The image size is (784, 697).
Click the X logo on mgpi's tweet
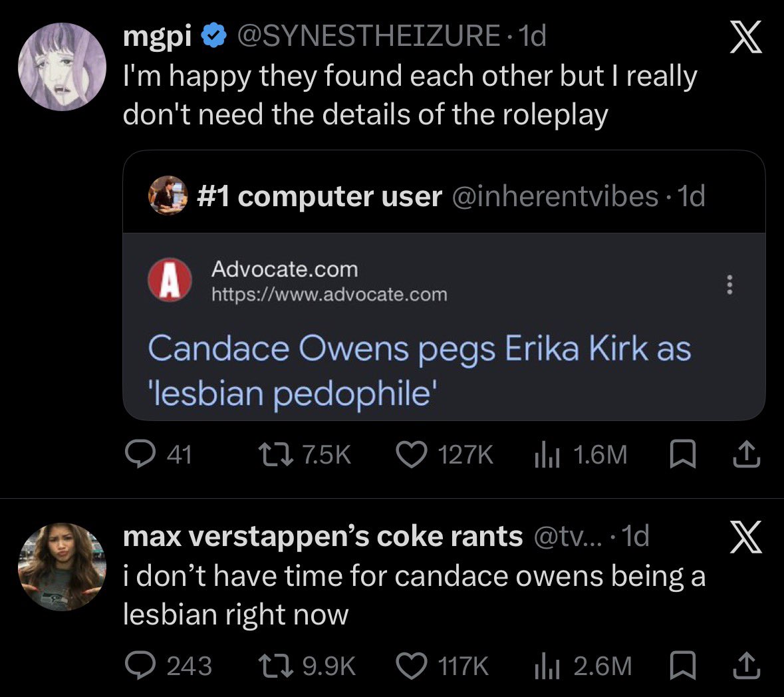pyautogui.click(x=745, y=37)
